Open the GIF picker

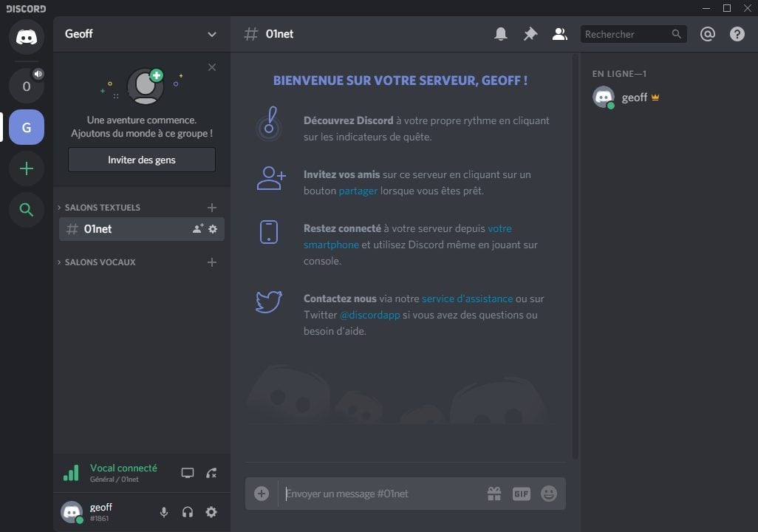point(521,494)
